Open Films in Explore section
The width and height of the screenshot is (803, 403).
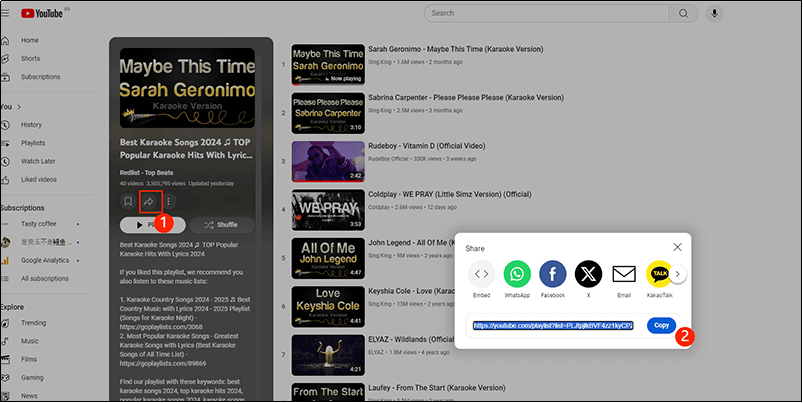tap(29, 359)
